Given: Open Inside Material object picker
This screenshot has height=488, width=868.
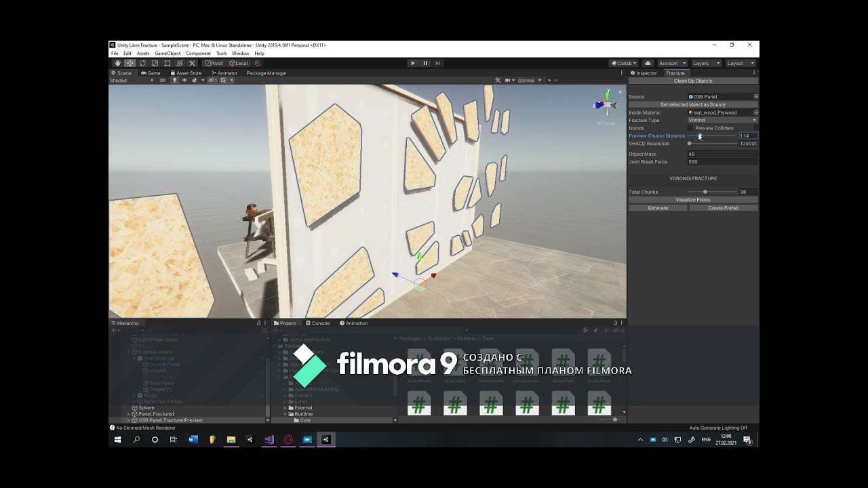Looking at the screenshot, I should [x=756, y=113].
